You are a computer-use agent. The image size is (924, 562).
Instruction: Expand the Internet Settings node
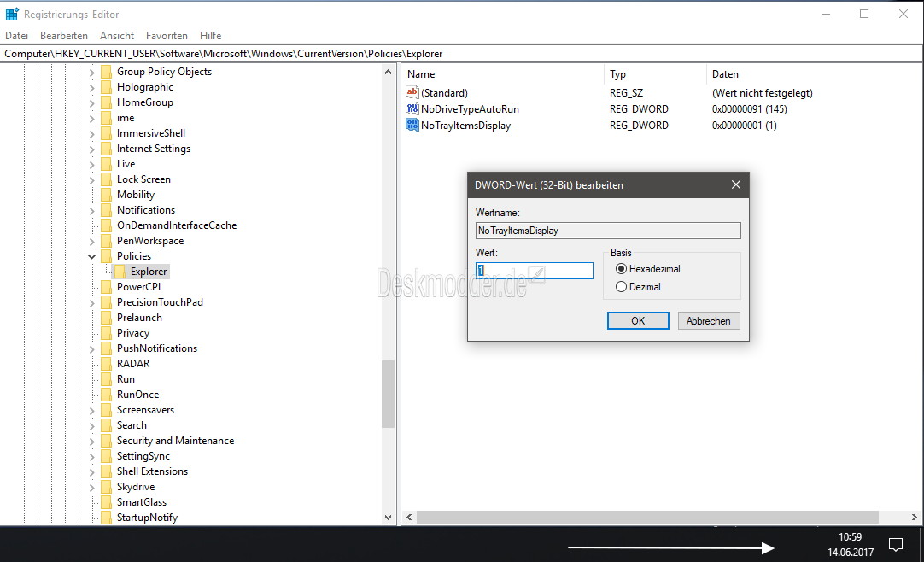91,149
